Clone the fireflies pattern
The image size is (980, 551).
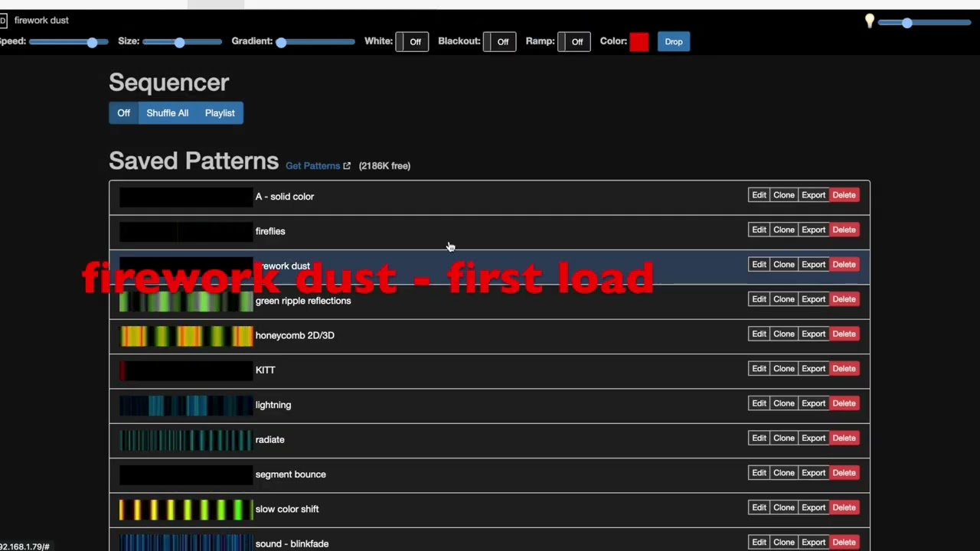pyautogui.click(x=784, y=230)
